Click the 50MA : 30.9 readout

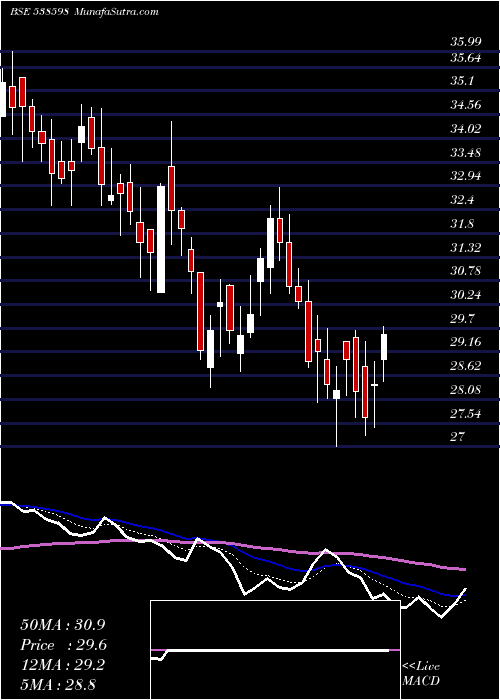63,625
